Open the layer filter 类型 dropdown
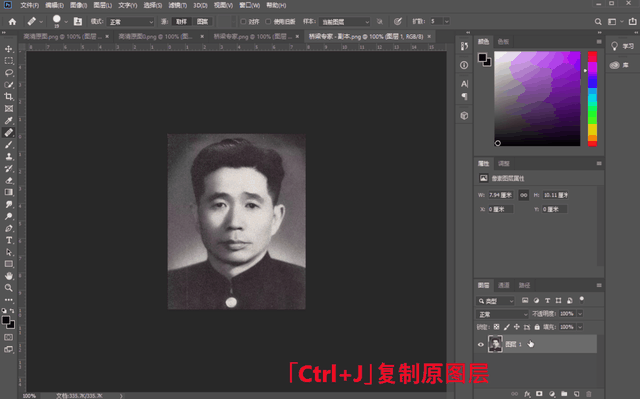 tap(495, 301)
